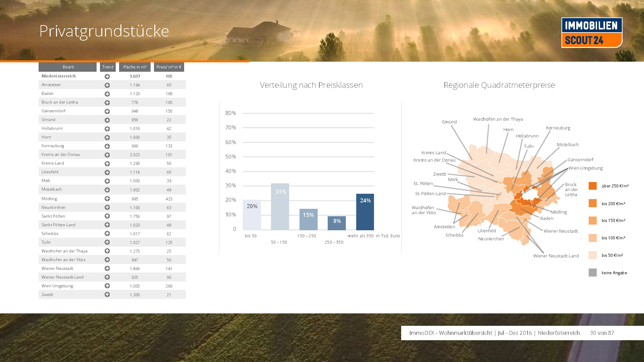Click the Gmünd trend arrow icon

tap(107, 120)
